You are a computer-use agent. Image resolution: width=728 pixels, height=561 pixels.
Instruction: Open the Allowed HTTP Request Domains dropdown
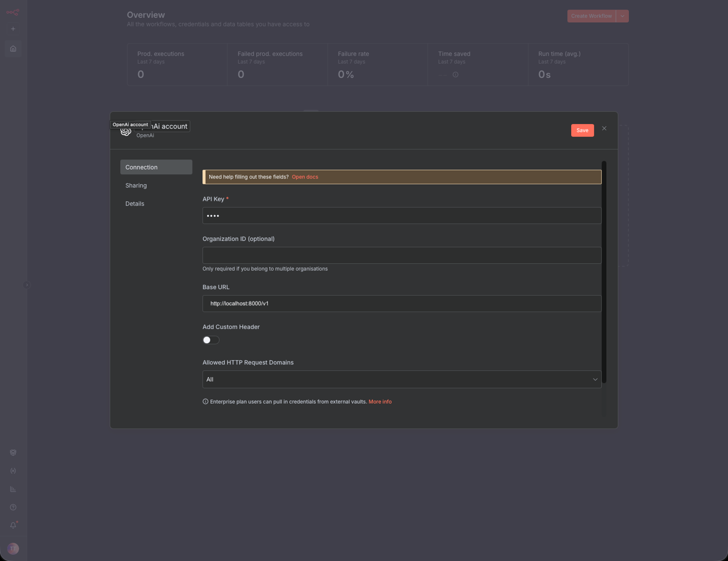(402, 379)
